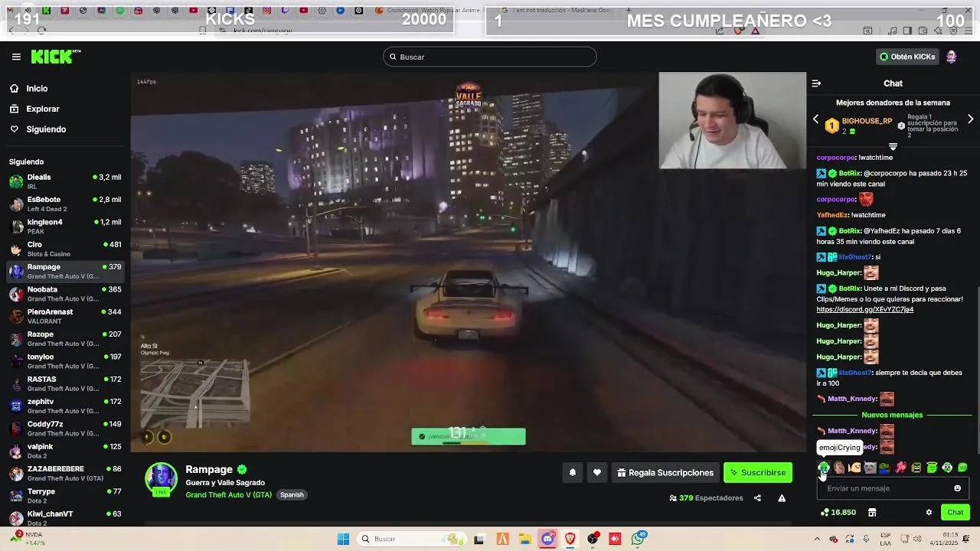
Task: Open zephitv channel in the sidebar
Action: coord(65,406)
